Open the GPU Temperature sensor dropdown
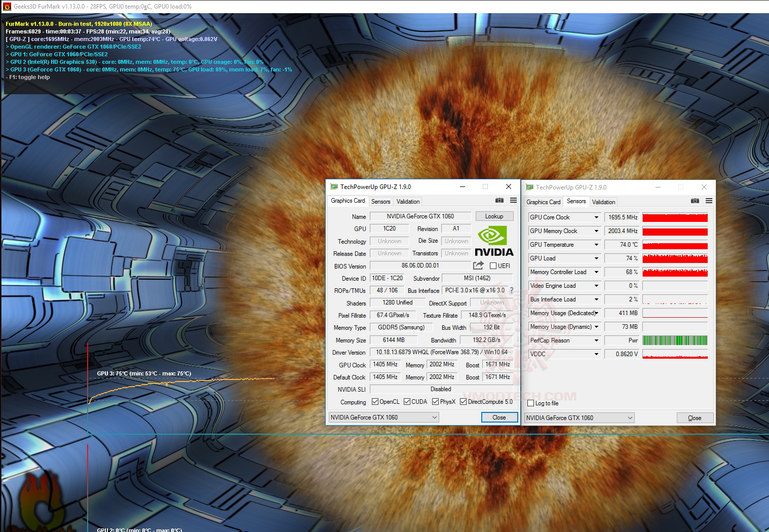Image resolution: width=769 pixels, height=532 pixels. click(x=596, y=245)
